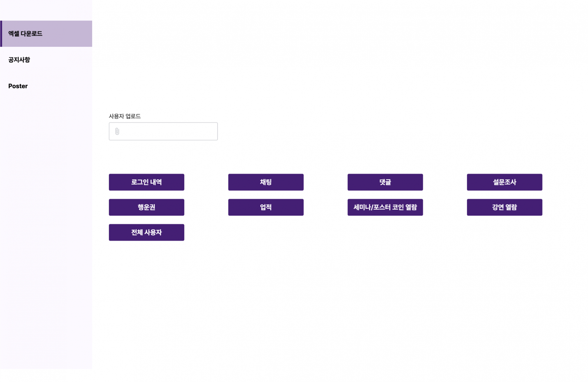
Task: Click the 댓글 button
Action: 385,182
